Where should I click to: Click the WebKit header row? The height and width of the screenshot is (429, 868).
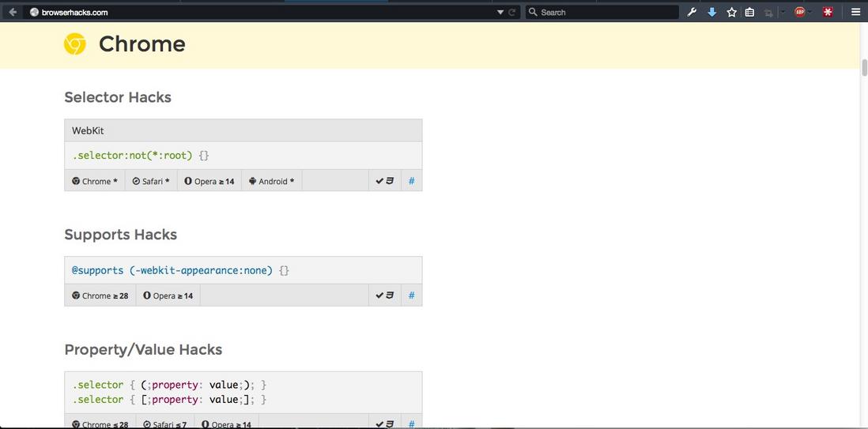point(243,130)
